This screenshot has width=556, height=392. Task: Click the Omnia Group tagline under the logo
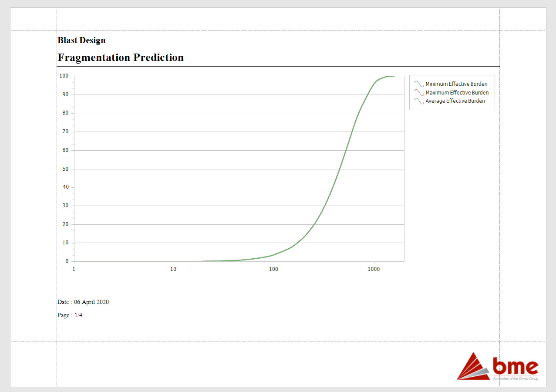point(516,379)
